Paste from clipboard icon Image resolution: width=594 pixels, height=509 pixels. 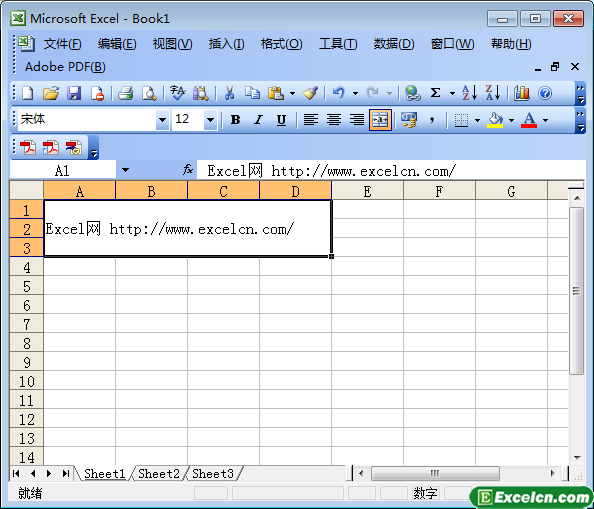276,93
